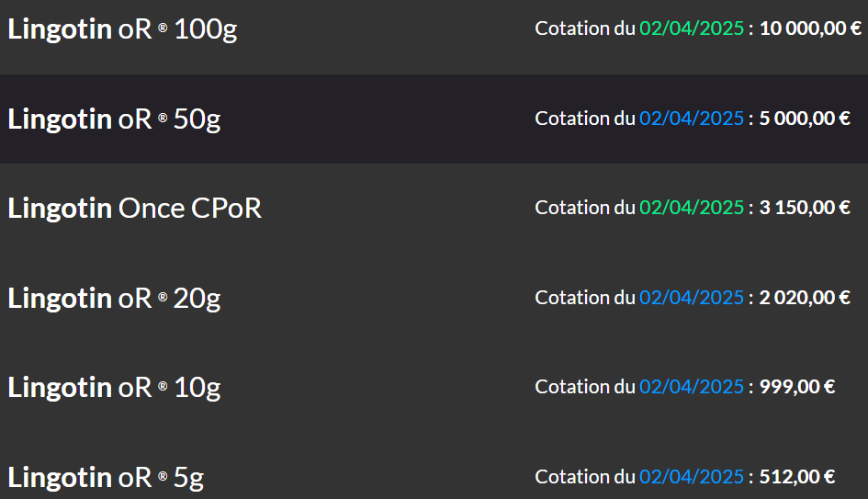Click the green date in the 100g row
Image resolution: width=868 pixels, height=499 pixels.
[692, 28]
